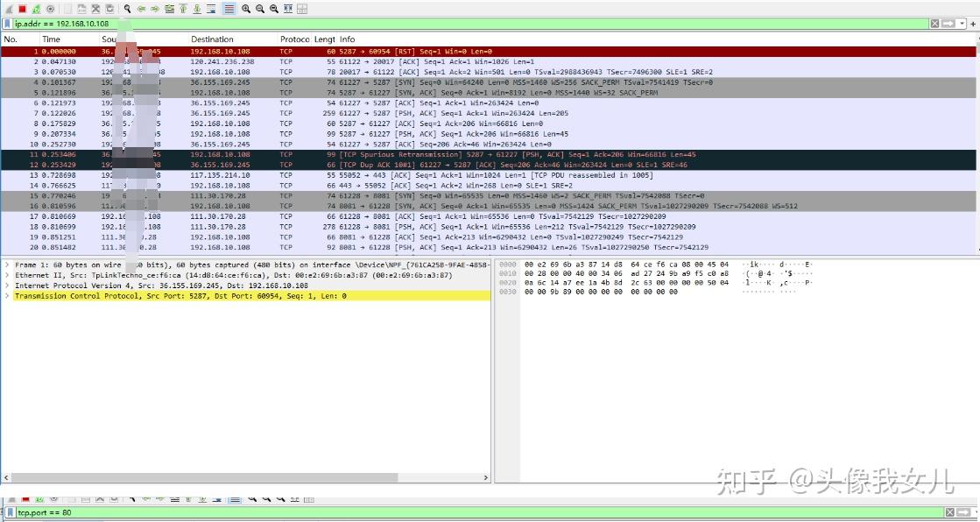Sort packets by the No. column
This screenshot has height=522, width=980.
[20, 39]
